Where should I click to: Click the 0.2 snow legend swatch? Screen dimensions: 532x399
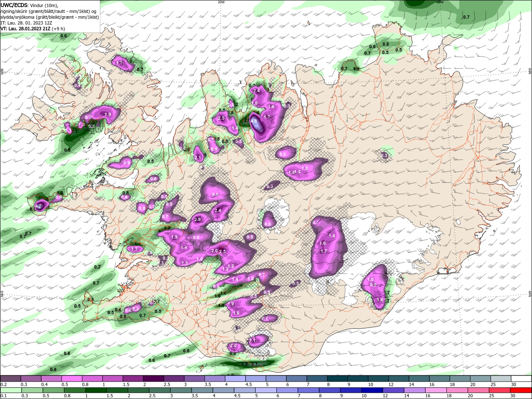click(x=10, y=379)
